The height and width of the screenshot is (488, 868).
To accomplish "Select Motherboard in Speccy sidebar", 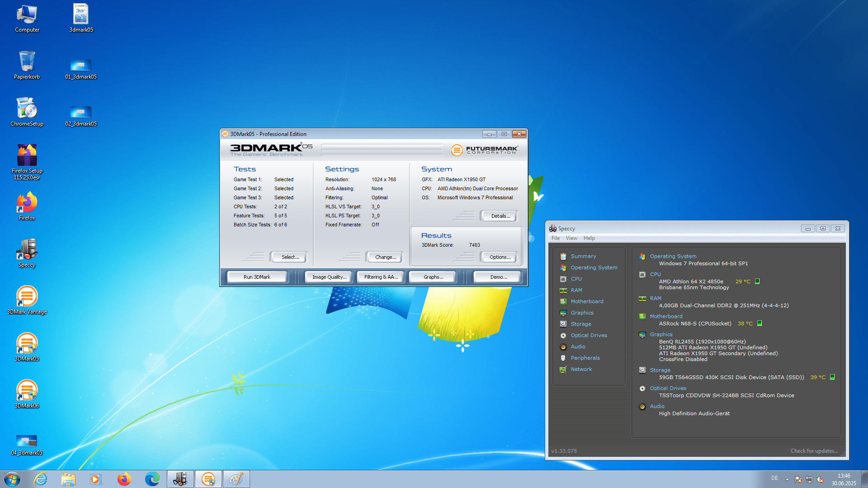I will click(x=586, y=301).
